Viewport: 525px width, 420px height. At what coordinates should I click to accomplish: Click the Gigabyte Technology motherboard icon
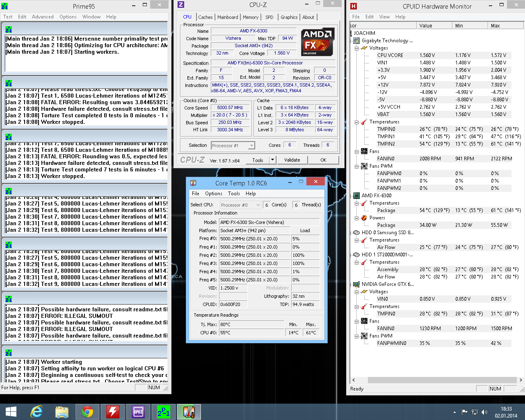tap(357, 41)
